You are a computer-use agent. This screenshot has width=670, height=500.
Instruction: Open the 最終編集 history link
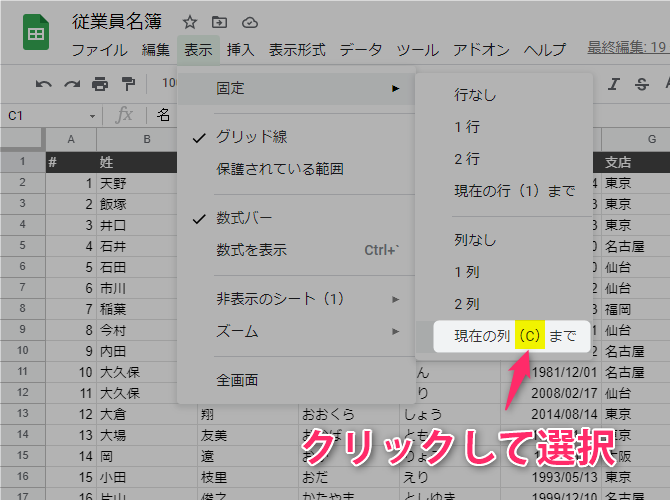click(x=627, y=47)
